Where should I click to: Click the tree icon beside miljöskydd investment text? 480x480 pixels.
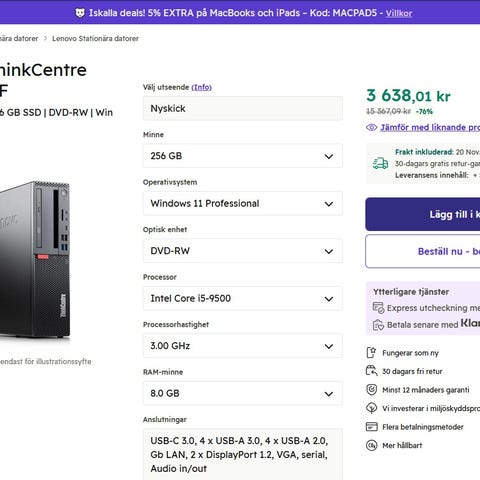point(371,408)
